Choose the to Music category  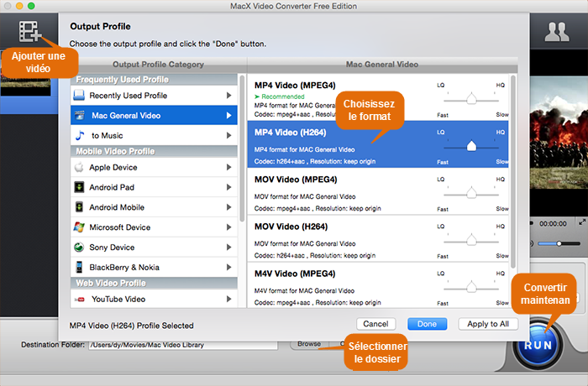[x=154, y=135]
